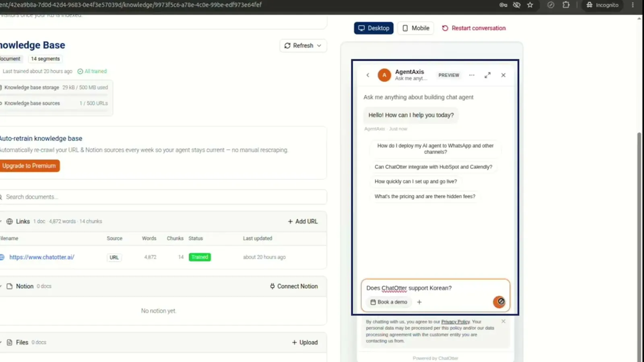
Task: Click the back arrow in chat header
Action: [367, 75]
